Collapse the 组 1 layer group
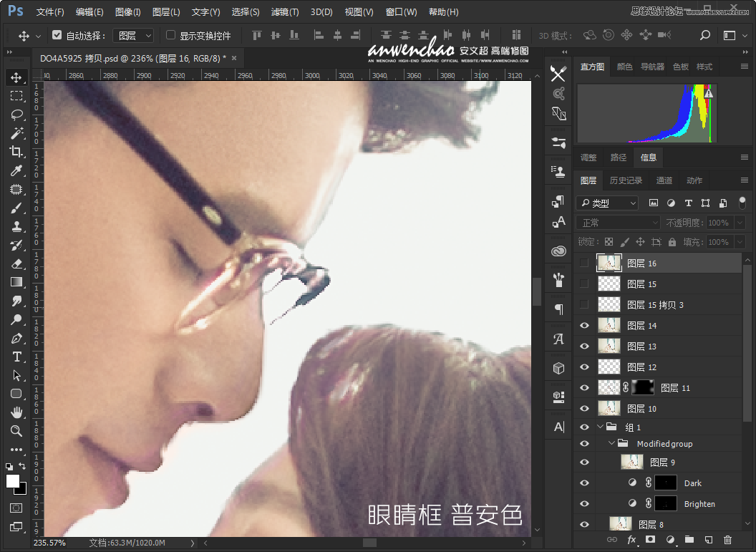This screenshot has width=756, height=552. [x=601, y=427]
